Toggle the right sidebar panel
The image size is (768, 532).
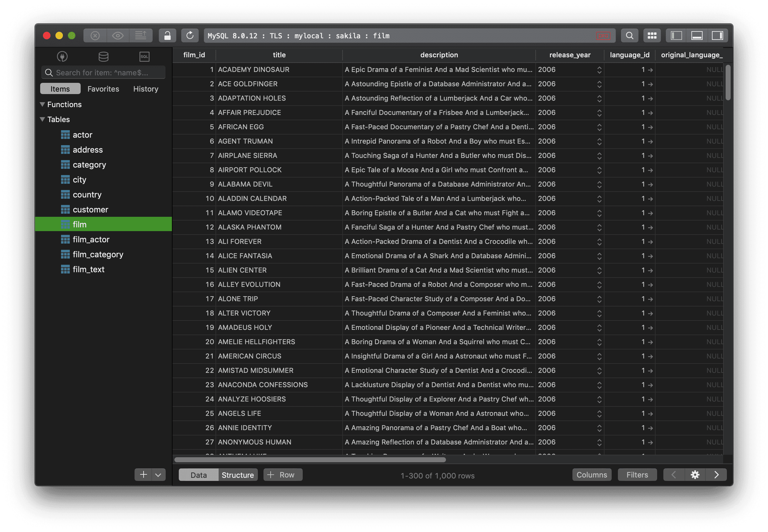[717, 35]
